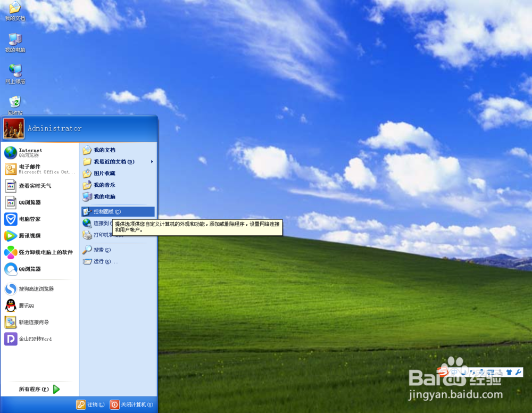Screen dimensions: 532x413
Task: Open 图片收藏 folder
Action: 118,173
